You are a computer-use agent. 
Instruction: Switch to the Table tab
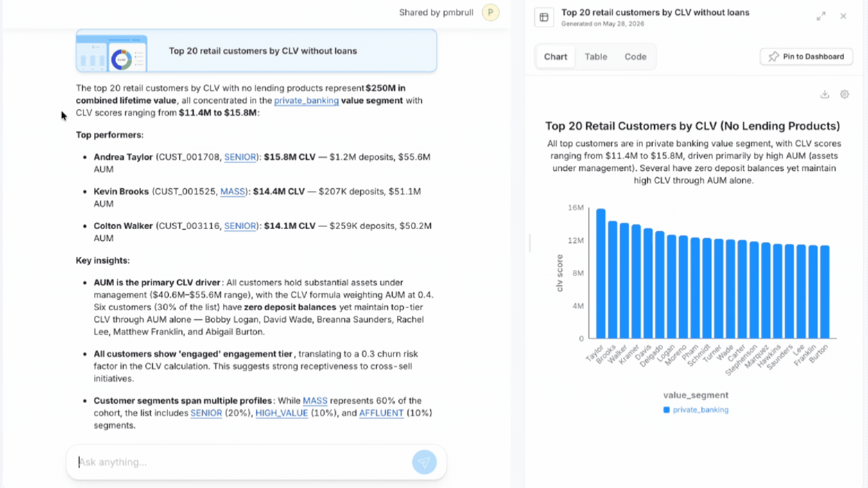(x=596, y=56)
